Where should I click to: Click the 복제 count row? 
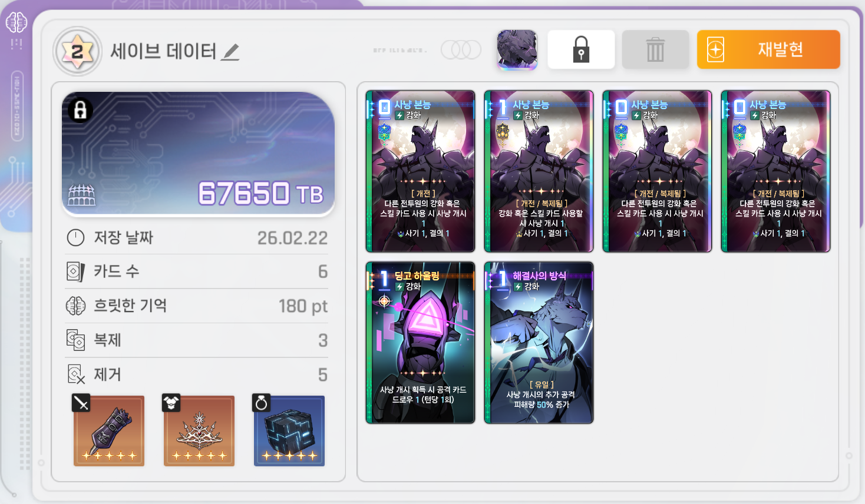coord(197,340)
